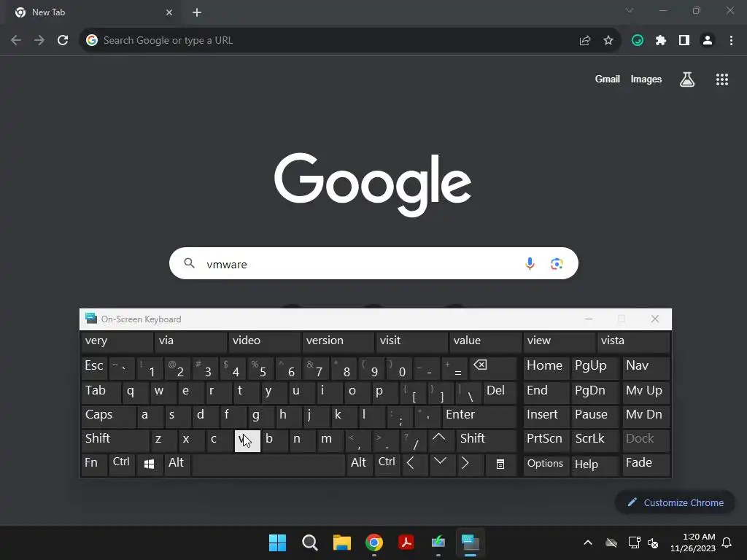Choose the 'version' text suggestion
The width and height of the screenshot is (747, 560).
[338, 341]
